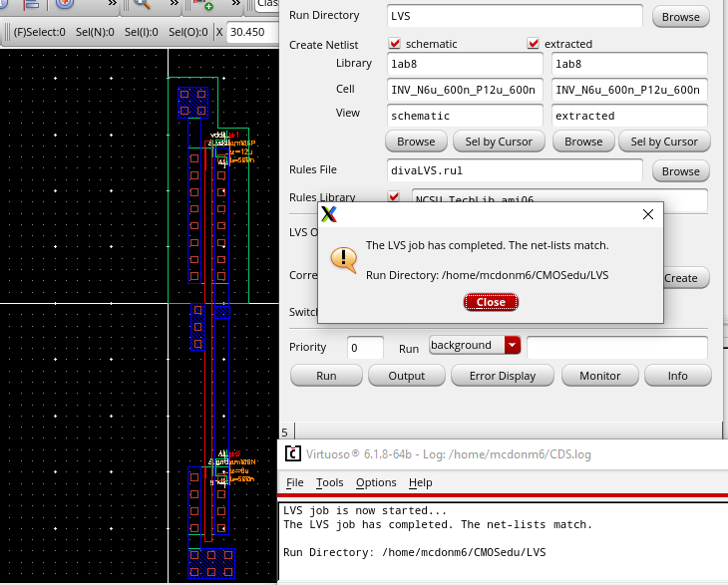
Task: Click the X11 logo icon in dialog titlebar
Action: click(x=328, y=214)
